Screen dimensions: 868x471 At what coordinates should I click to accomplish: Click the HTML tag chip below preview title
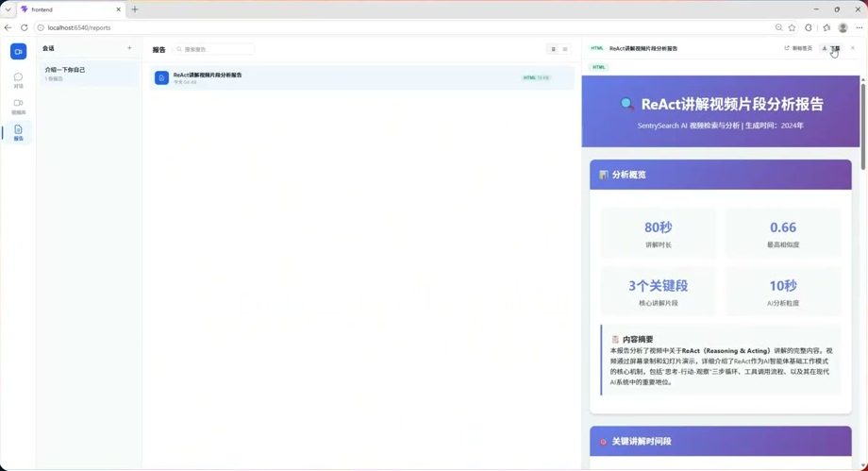[x=599, y=67]
